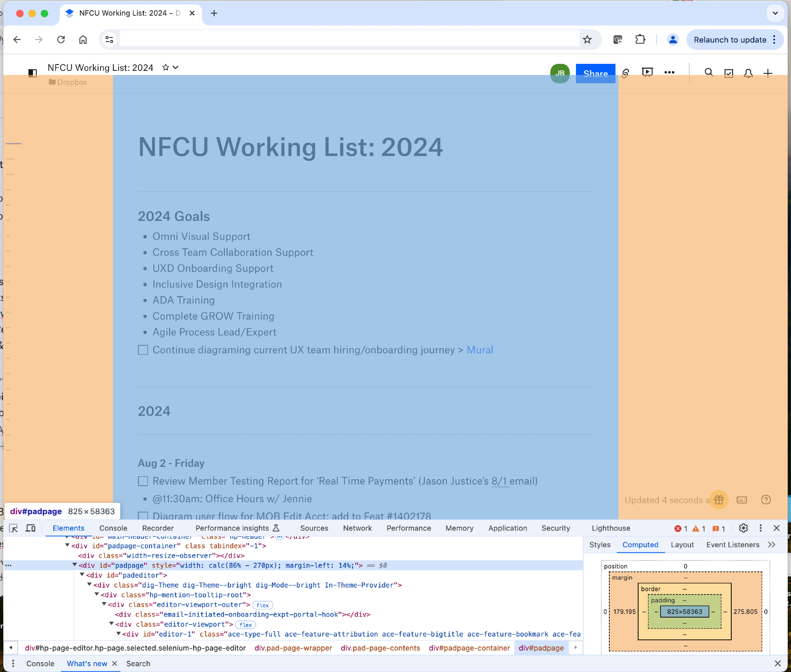Show keyboard shortcuts icon
Viewport: 791px width, 672px height.
pyautogui.click(x=742, y=500)
